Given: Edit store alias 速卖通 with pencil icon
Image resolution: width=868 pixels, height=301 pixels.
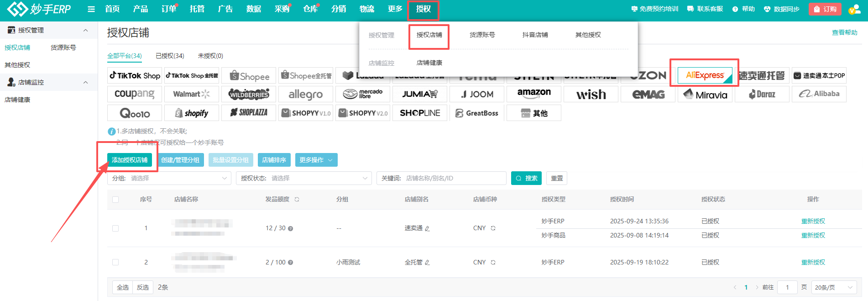Looking at the screenshot, I should click(x=427, y=228).
